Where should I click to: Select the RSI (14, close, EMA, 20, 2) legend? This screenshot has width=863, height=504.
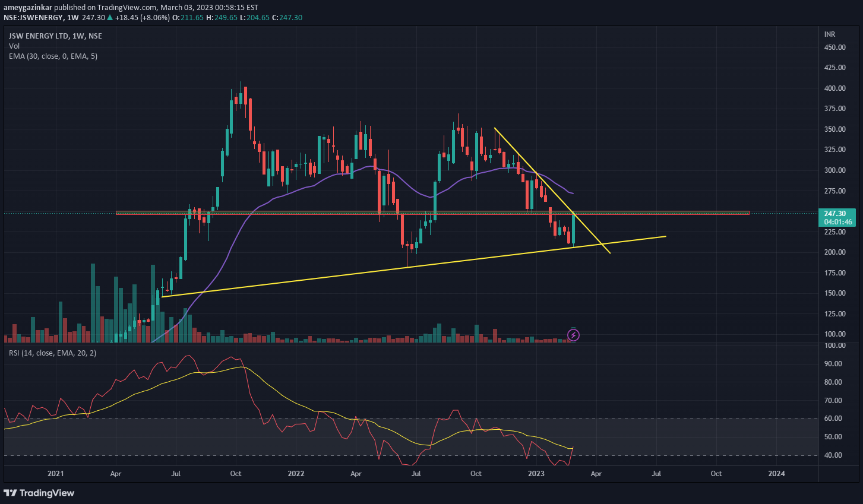[x=52, y=353]
